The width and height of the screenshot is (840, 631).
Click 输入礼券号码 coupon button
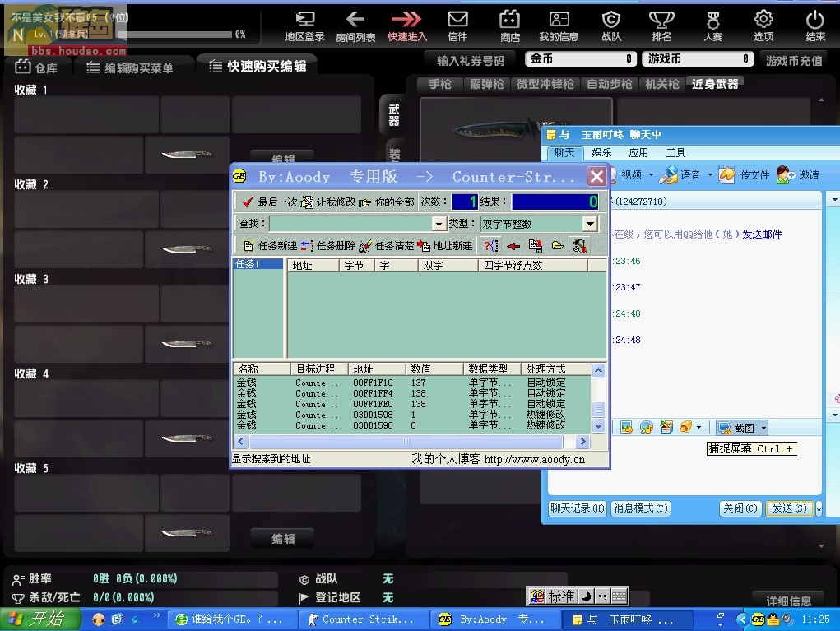point(471,61)
